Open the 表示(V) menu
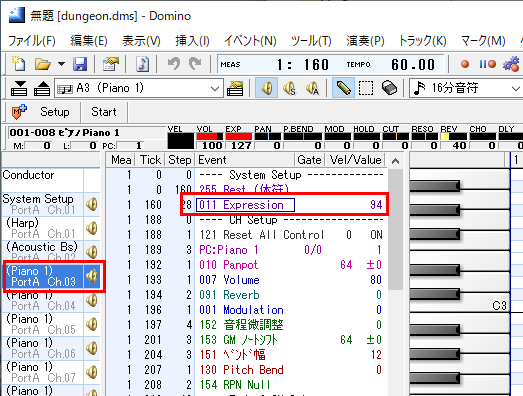Viewport: 523px width, 396px height. (x=141, y=41)
